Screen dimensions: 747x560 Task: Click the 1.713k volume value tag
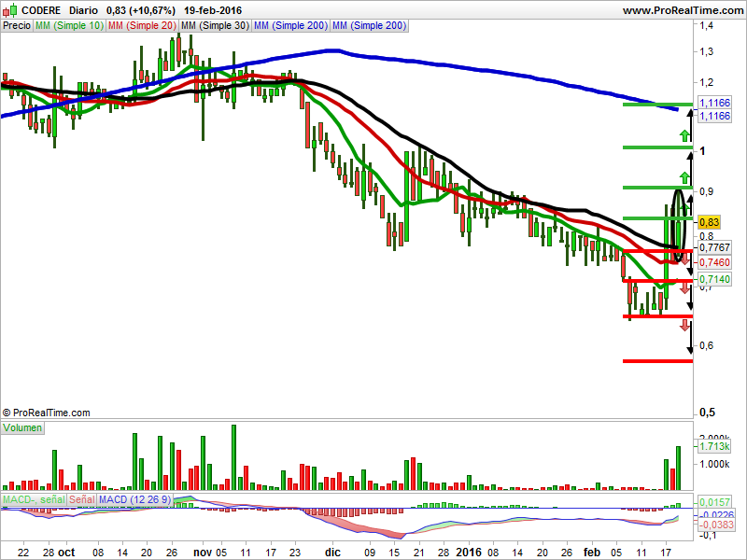point(714,447)
